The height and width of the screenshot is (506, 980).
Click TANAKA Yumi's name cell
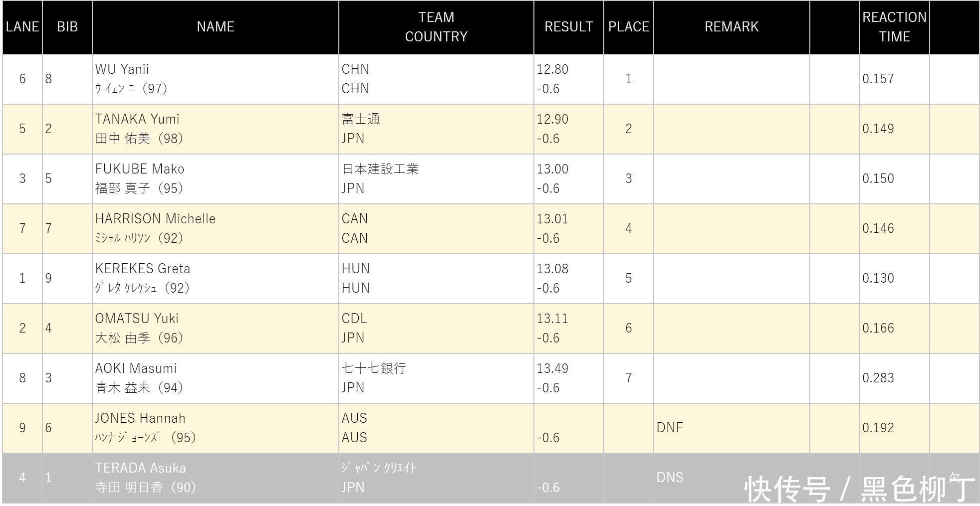click(137, 119)
